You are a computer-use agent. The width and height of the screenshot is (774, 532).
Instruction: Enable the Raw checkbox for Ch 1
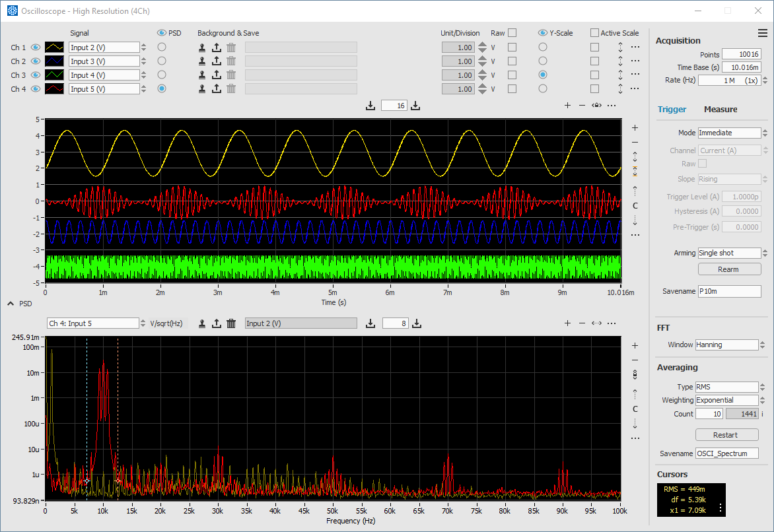pyautogui.click(x=511, y=48)
